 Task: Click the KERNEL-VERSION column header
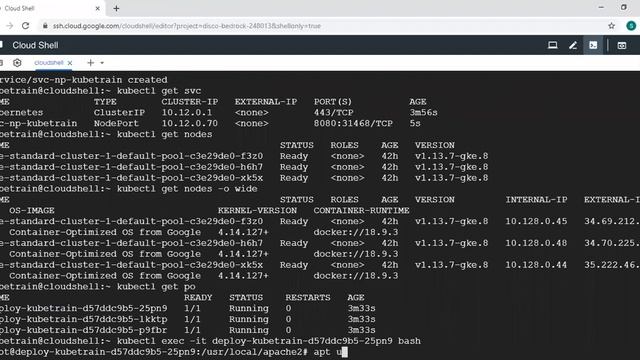[257, 211]
